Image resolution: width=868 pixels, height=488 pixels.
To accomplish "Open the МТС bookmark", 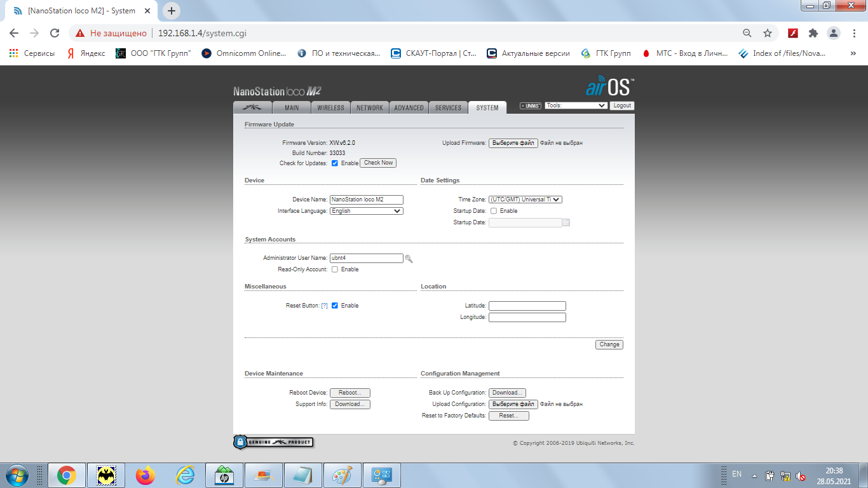I will (x=685, y=53).
